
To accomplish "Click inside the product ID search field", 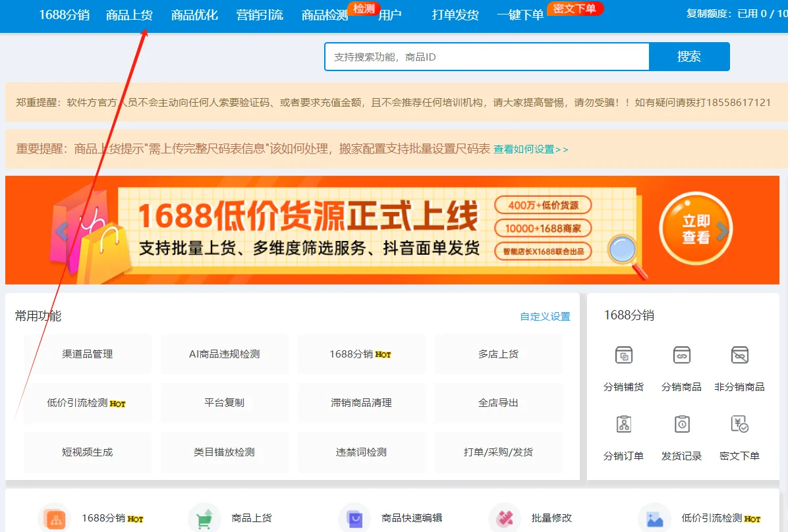I will (461, 57).
